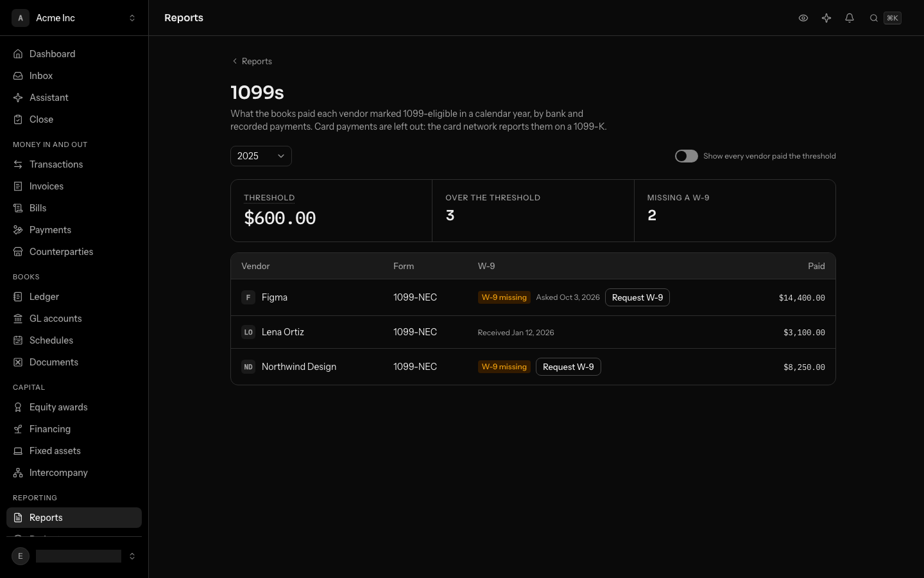
Task: Click the Paid column header
Action: [816, 266]
